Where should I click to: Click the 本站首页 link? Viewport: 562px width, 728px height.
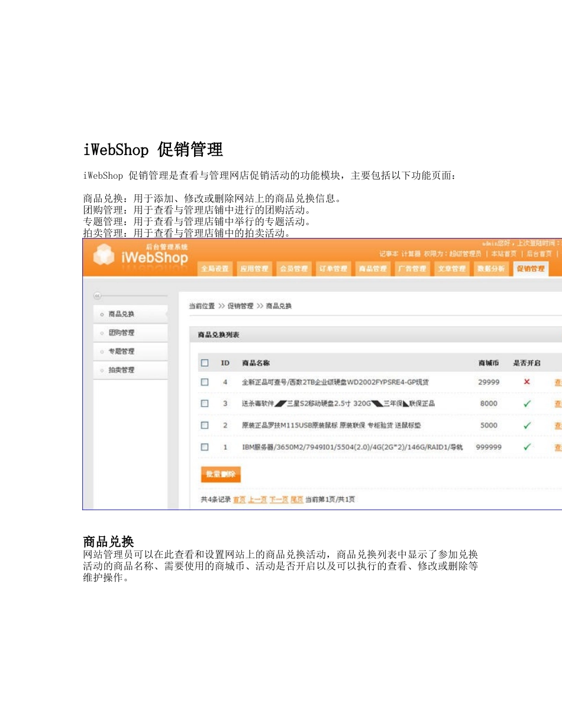point(503,253)
